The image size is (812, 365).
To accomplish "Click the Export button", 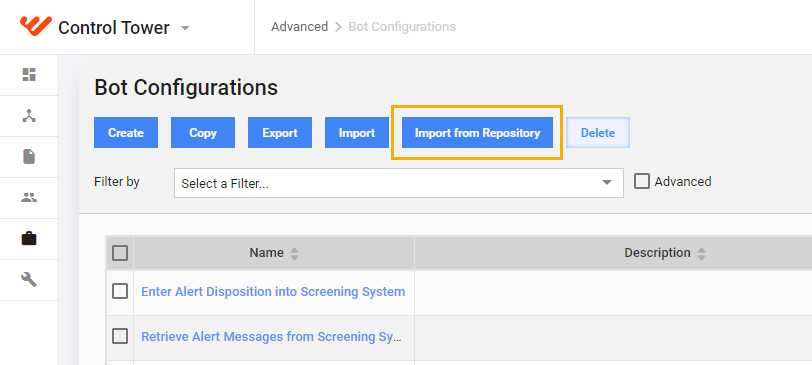I will coord(280,133).
